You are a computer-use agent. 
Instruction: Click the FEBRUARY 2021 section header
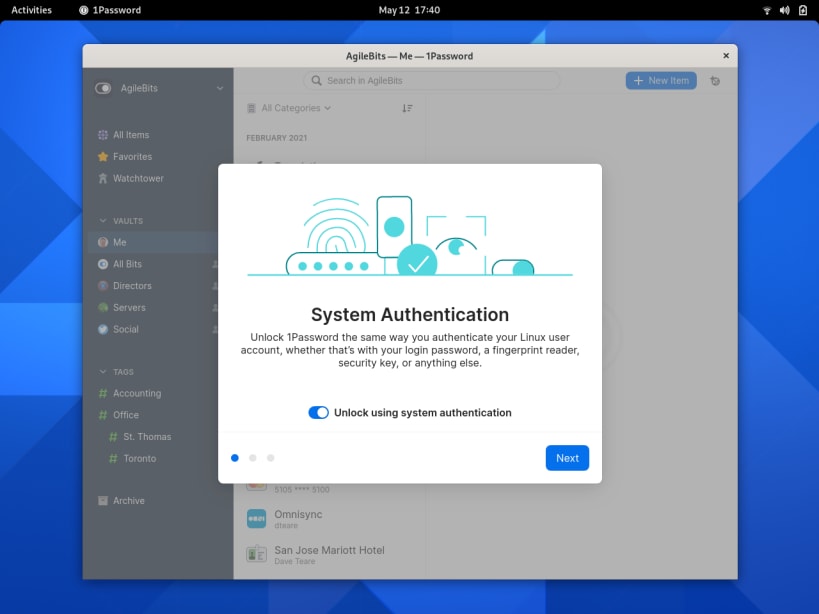(277, 138)
